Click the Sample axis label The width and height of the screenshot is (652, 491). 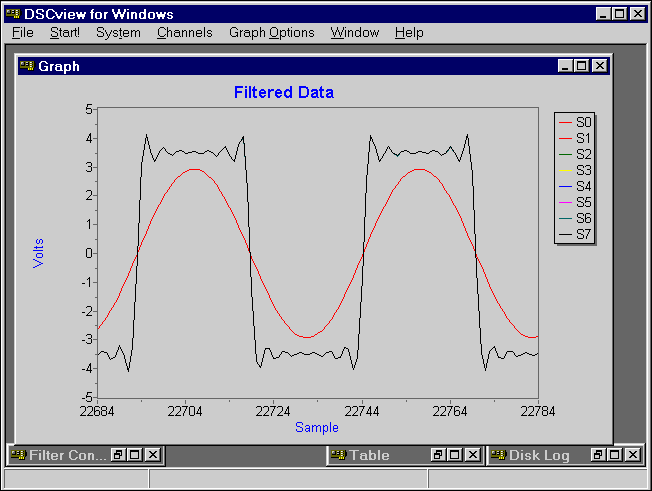[x=317, y=427]
